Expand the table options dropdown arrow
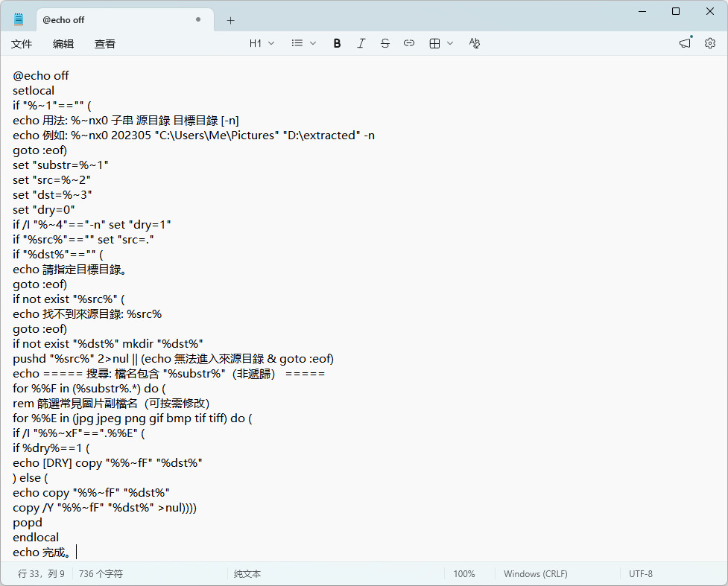 click(450, 44)
